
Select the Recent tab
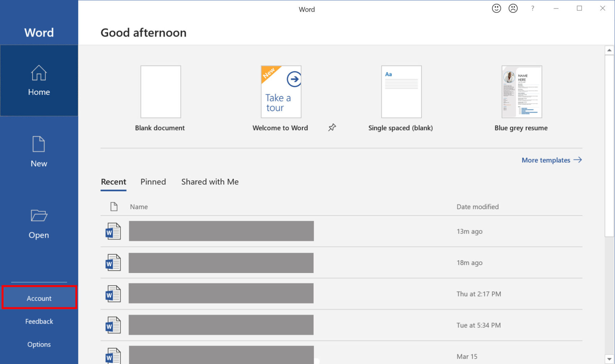pyautogui.click(x=113, y=182)
